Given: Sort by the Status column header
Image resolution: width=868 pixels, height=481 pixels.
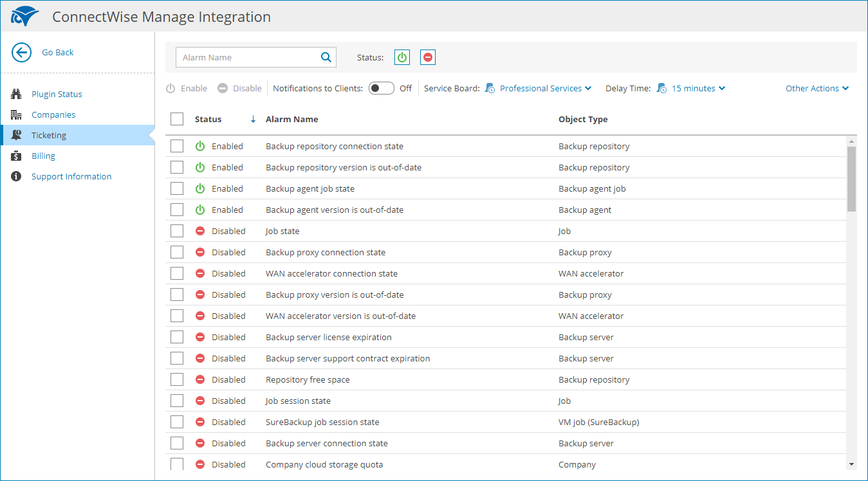Looking at the screenshot, I should point(208,119).
